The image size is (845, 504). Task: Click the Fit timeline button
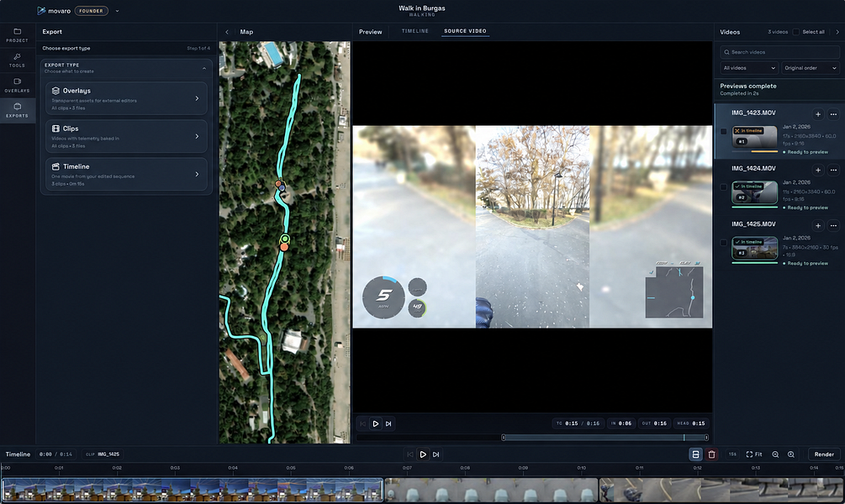(754, 454)
